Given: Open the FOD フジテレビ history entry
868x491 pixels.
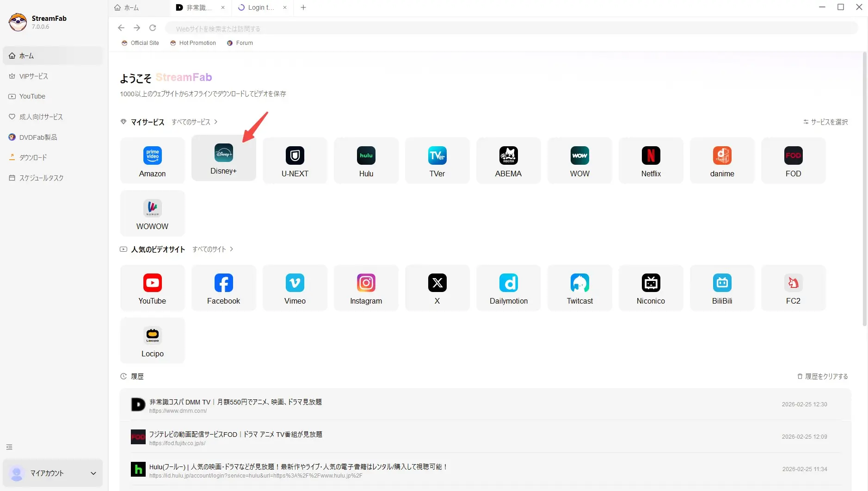Looking at the screenshot, I should tap(485, 437).
